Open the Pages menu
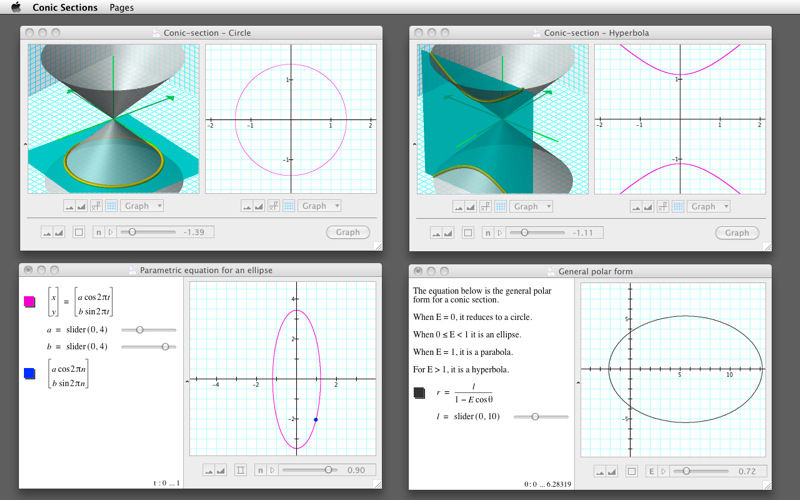The image size is (800, 500). click(x=121, y=8)
